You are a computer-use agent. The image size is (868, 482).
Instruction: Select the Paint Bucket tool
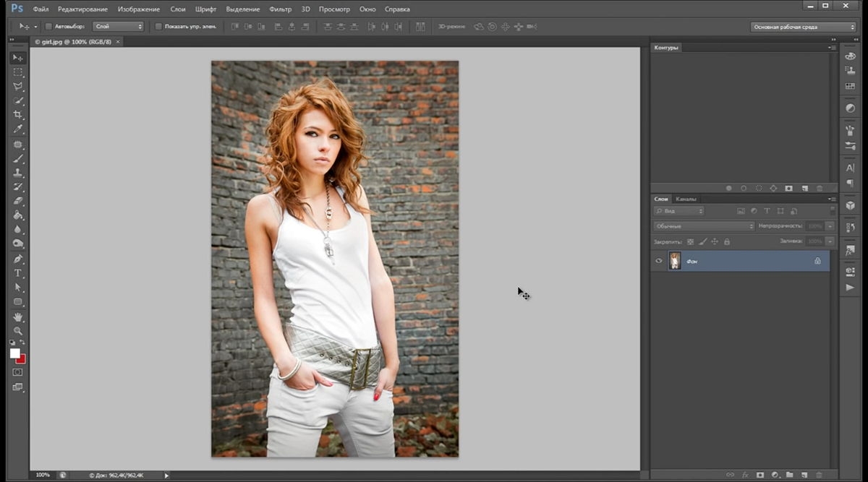coord(18,215)
